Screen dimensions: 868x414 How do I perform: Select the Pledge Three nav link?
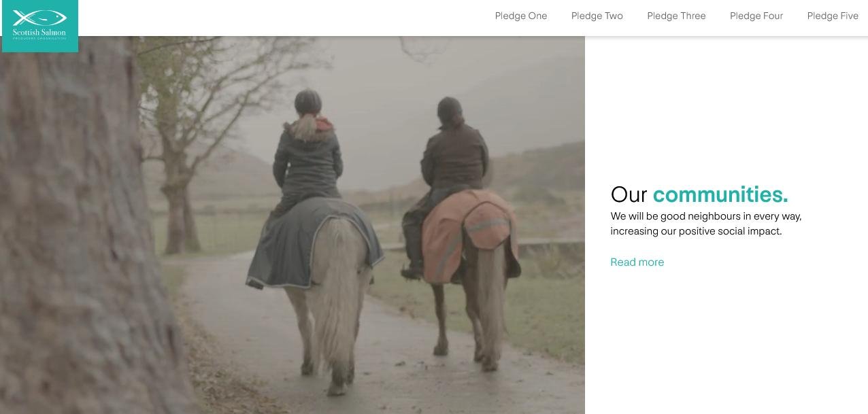coord(676,16)
